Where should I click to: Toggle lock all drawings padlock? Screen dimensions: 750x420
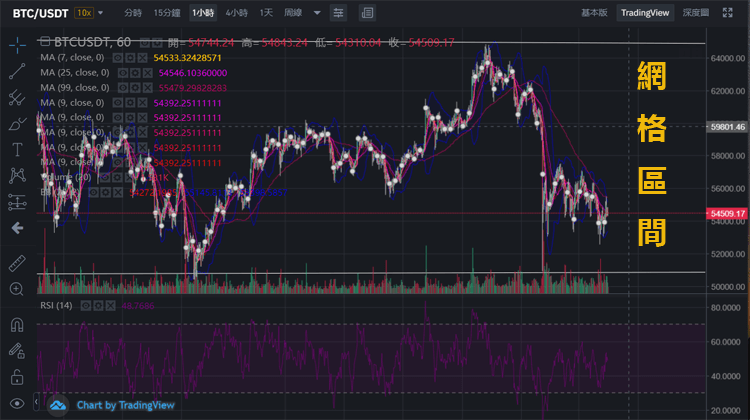coord(17,376)
